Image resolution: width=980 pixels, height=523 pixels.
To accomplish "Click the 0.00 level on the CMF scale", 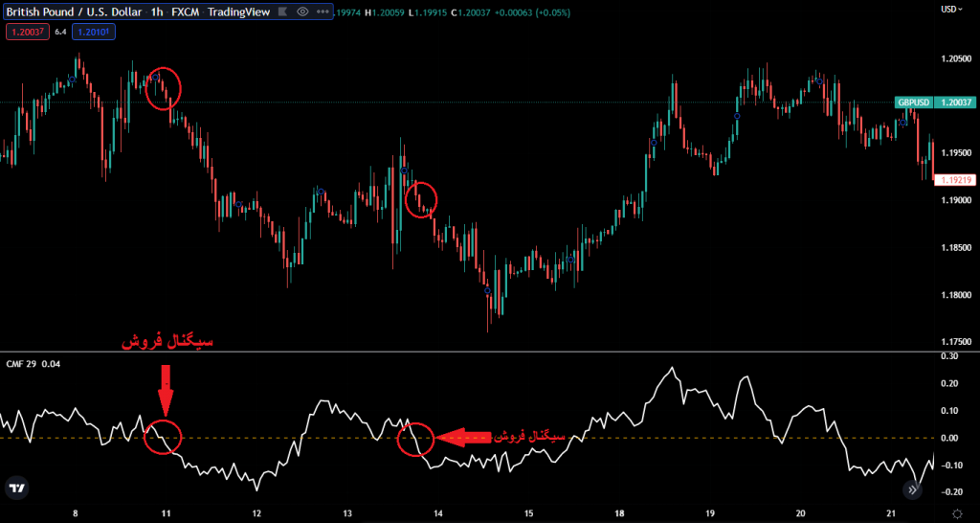I will click(950, 438).
